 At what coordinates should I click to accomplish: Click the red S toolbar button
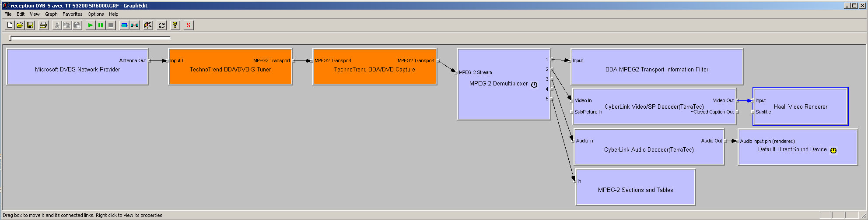click(188, 25)
